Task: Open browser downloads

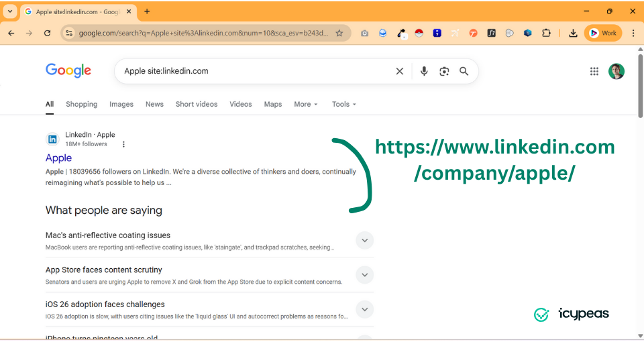Action: pos(573,34)
